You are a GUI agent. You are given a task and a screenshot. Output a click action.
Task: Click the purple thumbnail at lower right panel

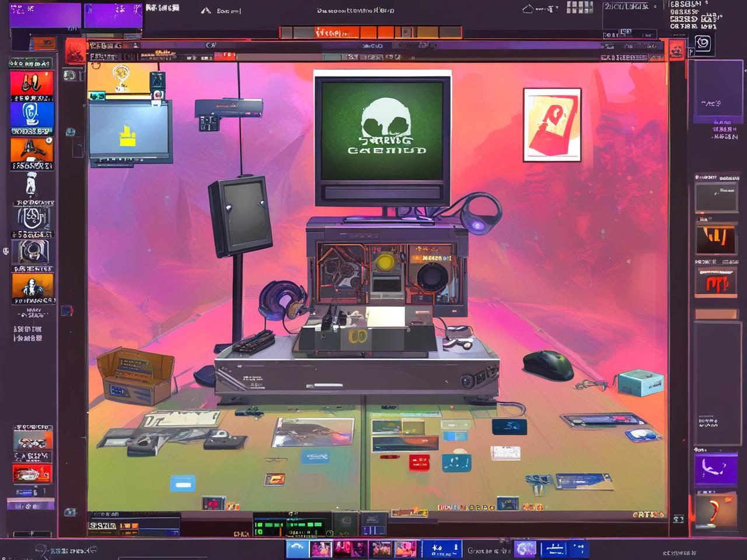point(715,470)
